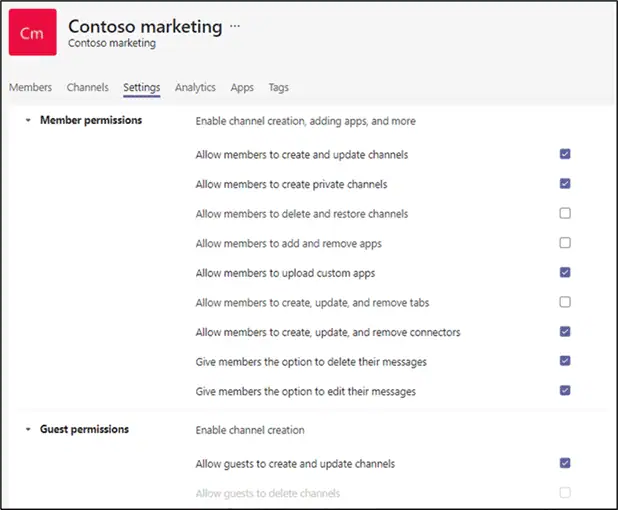The width and height of the screenshot is (618, 510).
Task: Enable members to create, update, remove tabs
Action: tap(565, 302)
